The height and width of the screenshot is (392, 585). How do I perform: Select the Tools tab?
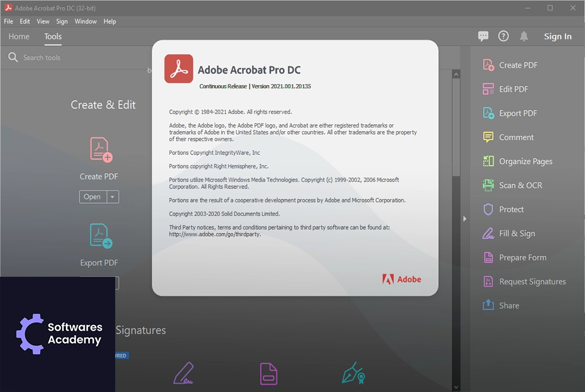(x=53, y=36)
